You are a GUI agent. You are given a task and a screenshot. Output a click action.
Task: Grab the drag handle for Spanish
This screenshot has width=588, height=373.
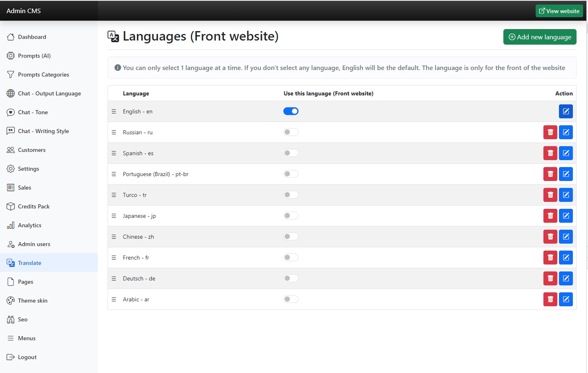point(114,153)
